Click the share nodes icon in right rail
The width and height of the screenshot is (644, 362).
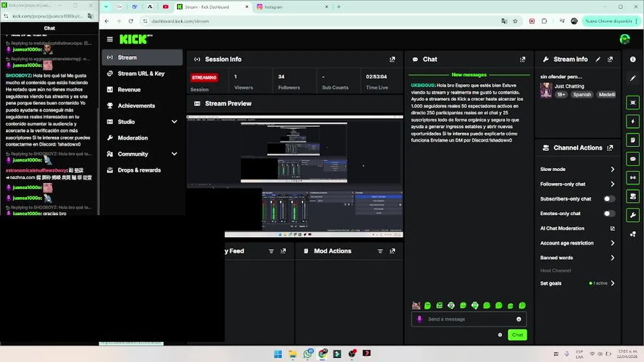pyautogui.click(x=633, y=234)
